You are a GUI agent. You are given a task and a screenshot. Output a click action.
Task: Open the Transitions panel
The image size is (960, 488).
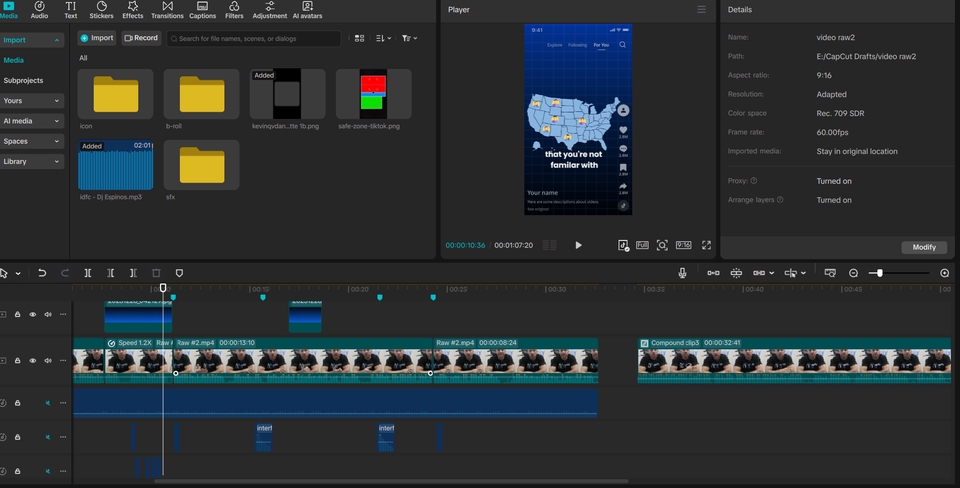pos(167,10)
